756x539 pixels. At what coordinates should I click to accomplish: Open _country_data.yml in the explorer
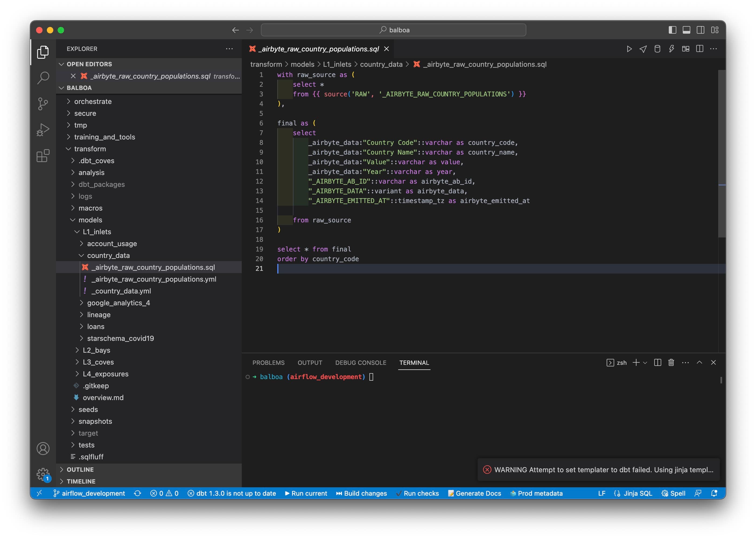coord(149,291)
